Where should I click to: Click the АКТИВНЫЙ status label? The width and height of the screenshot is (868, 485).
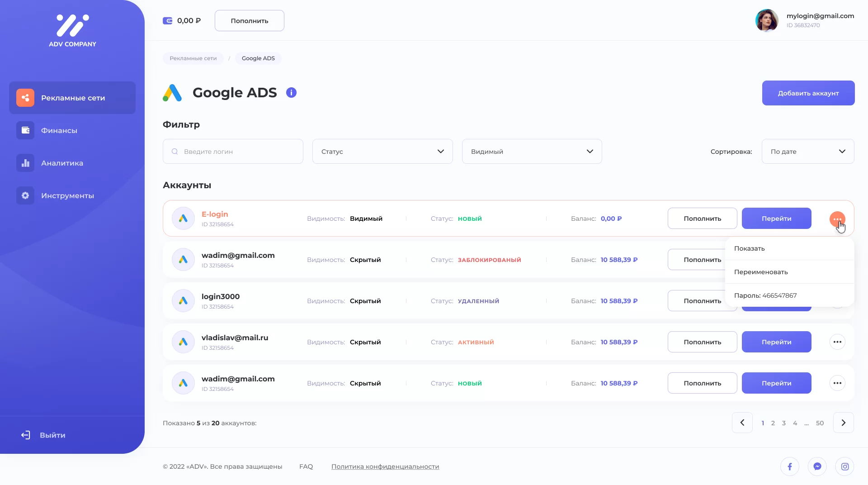pyautogui.click(x=476, y=342)
